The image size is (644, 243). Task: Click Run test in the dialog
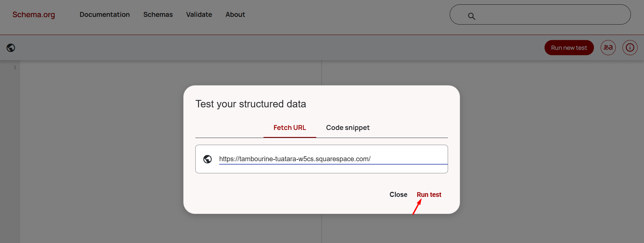pyautogui.click(x=429, y=195)
